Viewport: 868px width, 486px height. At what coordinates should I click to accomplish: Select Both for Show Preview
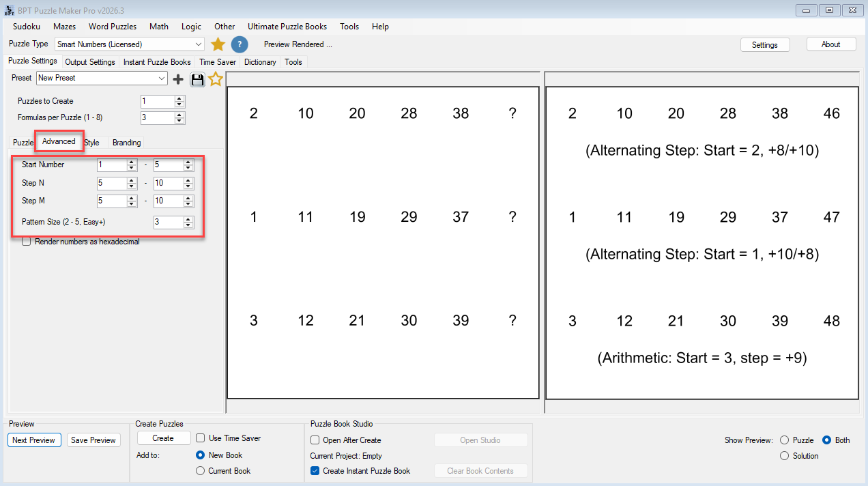coord(826,440)
